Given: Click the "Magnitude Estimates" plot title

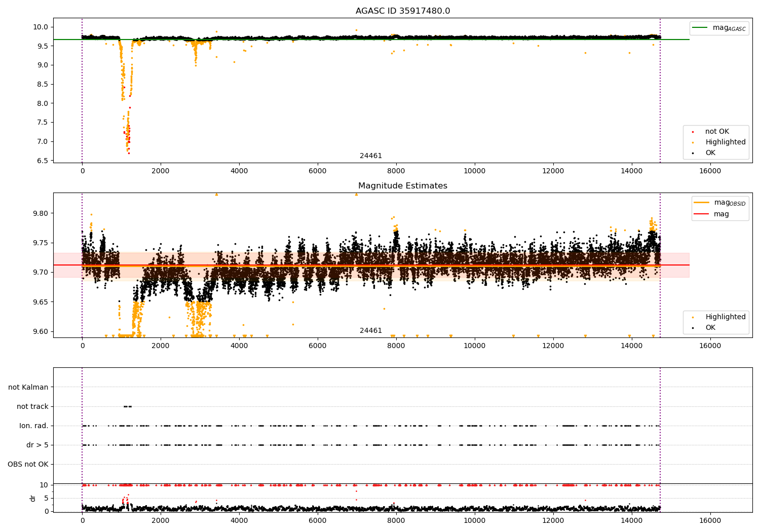Looking at the screenshot, I should (x=403, y=186).
